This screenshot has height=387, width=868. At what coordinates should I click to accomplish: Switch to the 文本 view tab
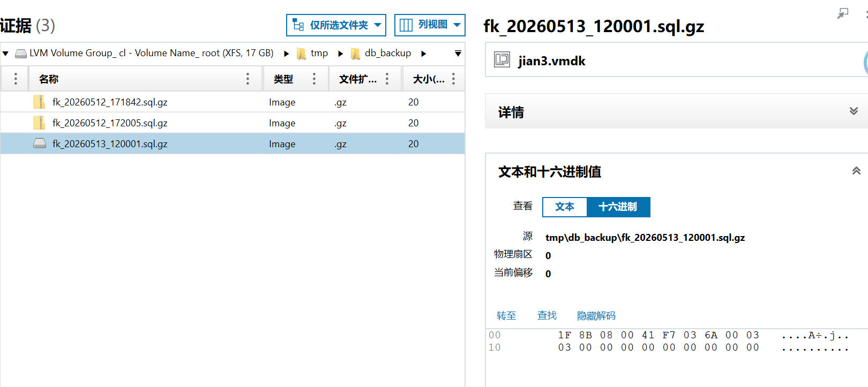565,207
